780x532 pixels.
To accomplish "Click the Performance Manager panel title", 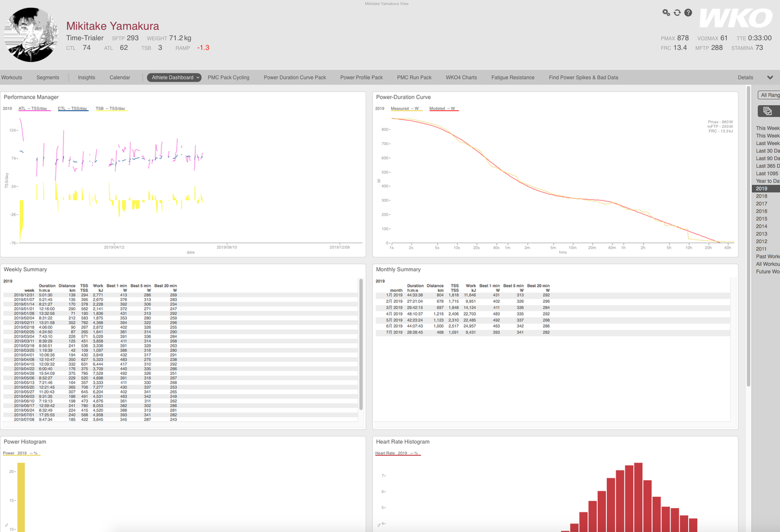I will point(31,97).
